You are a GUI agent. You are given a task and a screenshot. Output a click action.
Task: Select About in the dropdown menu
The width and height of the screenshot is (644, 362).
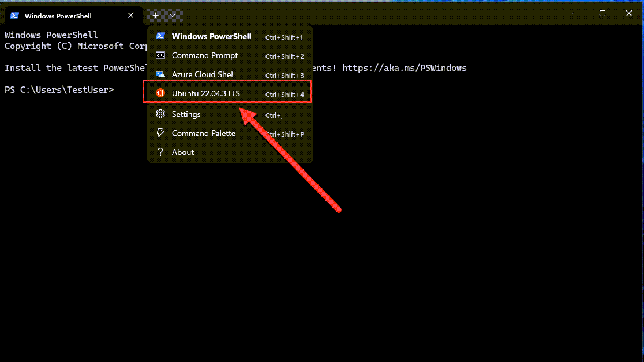[x=230, y=152]
